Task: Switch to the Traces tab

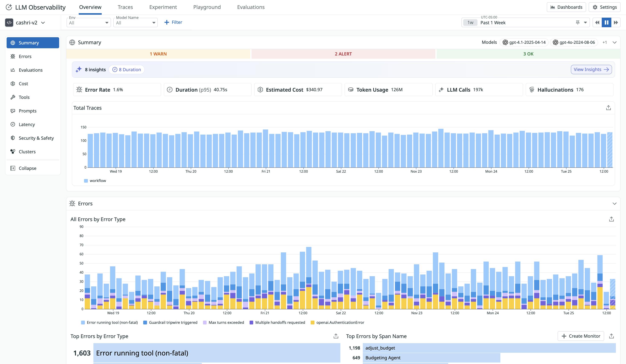Action: (125, 7)
